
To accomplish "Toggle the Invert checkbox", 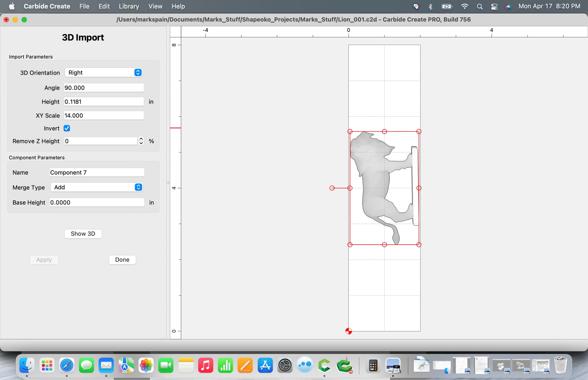I will click(x=67, y=128).
